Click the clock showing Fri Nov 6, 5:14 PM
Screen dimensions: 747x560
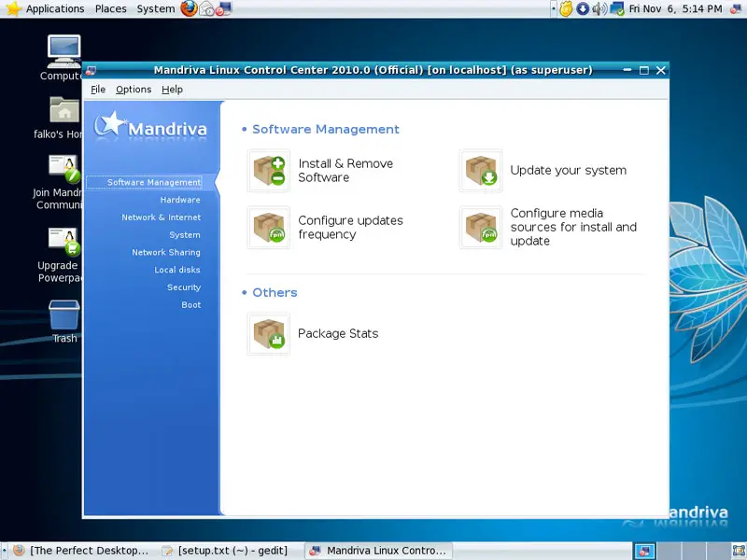675,8
